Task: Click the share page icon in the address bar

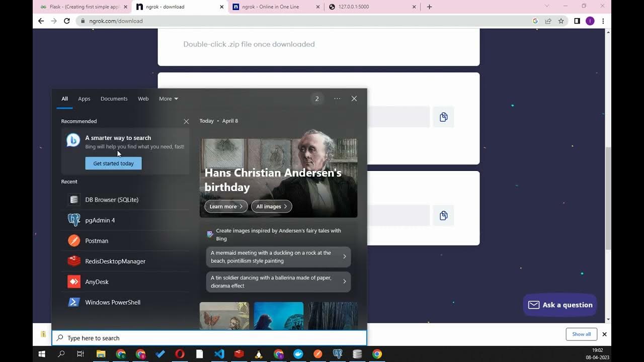Action: tap(548, 21)
